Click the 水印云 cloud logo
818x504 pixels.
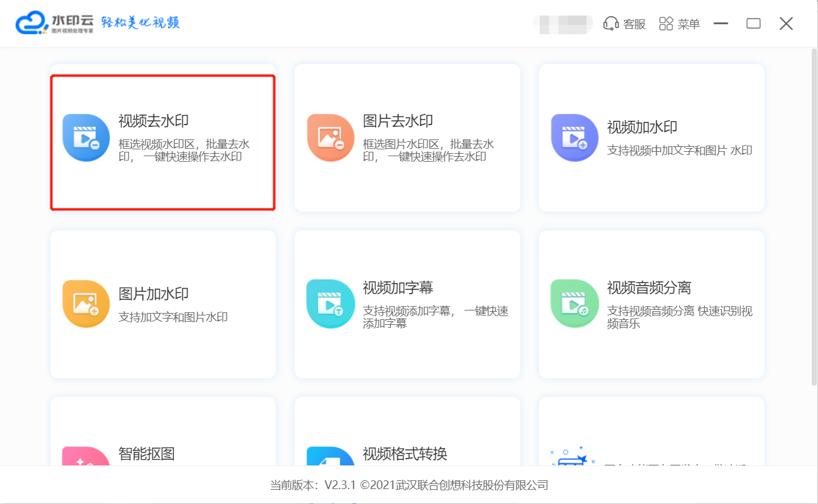(32, 23)
